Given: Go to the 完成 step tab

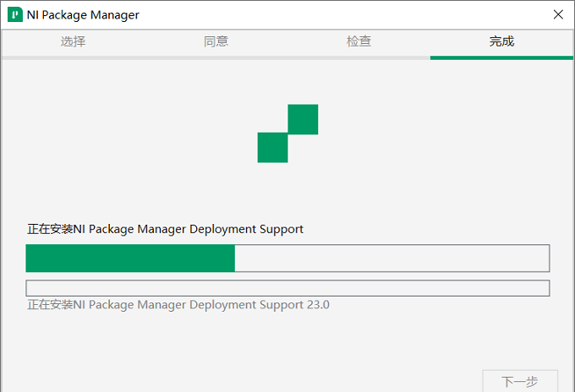Looking at the screenshot, I should click(501, 41).
